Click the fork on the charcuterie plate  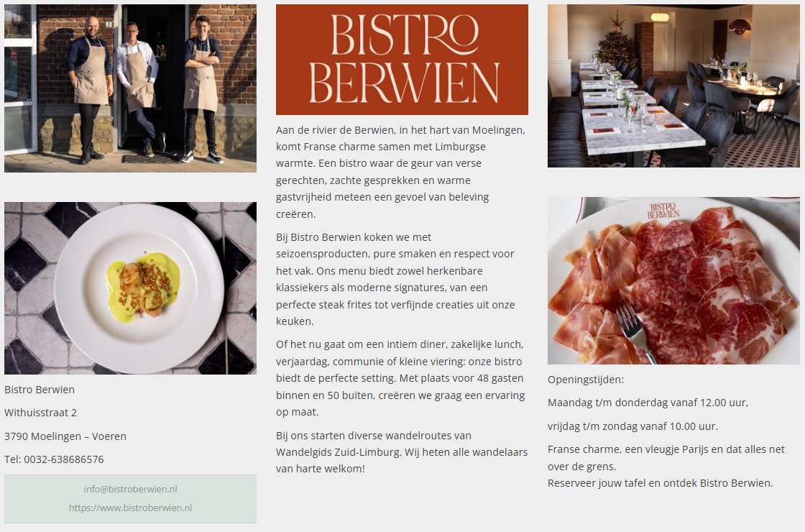[x=635, y=332]
